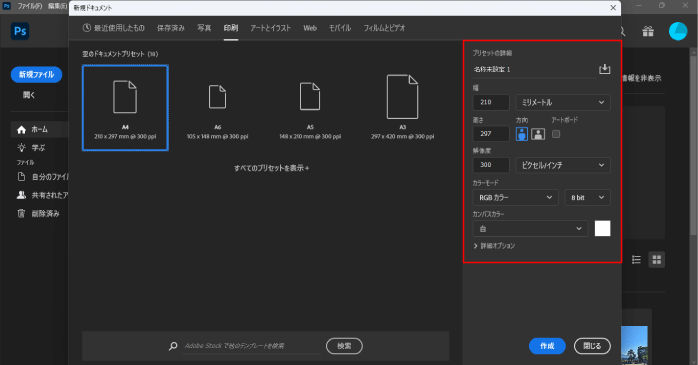The image size is (698, 365).
Task: Open 削除済み trash in sidebar
Action: (38, 214)
